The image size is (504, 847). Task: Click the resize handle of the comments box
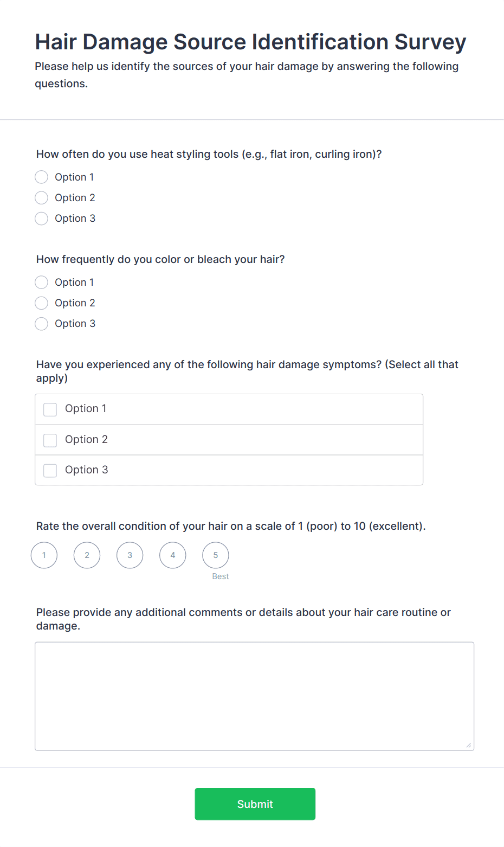coord(468,745)
